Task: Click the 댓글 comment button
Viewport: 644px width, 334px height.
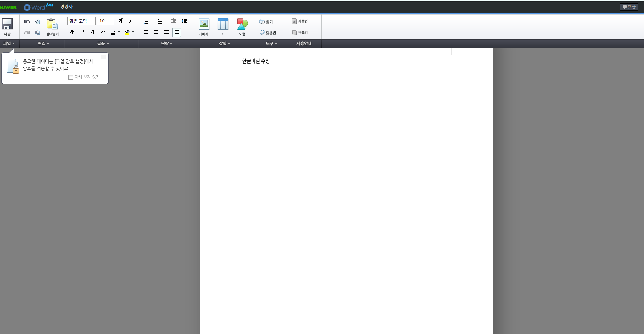Action: 629,7
